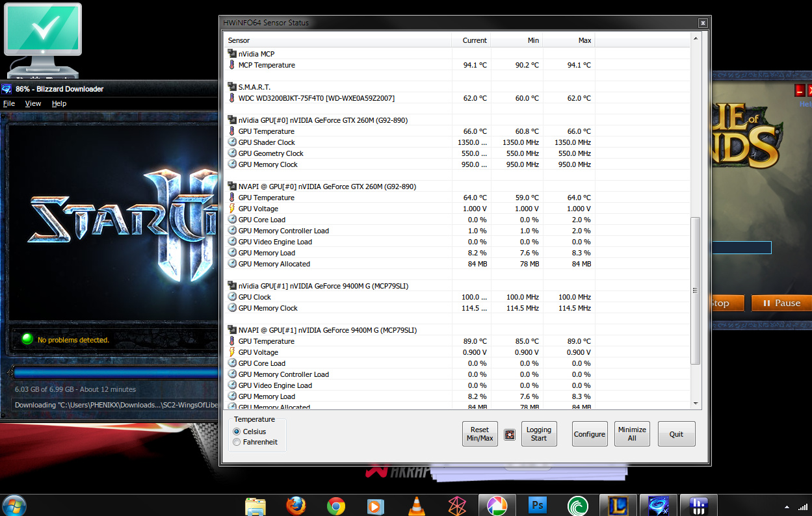Click the GPU Geometry Clock Min value "550.0 MHz"
The height and width of the screenshot is (516, 812).
point(523,153)
